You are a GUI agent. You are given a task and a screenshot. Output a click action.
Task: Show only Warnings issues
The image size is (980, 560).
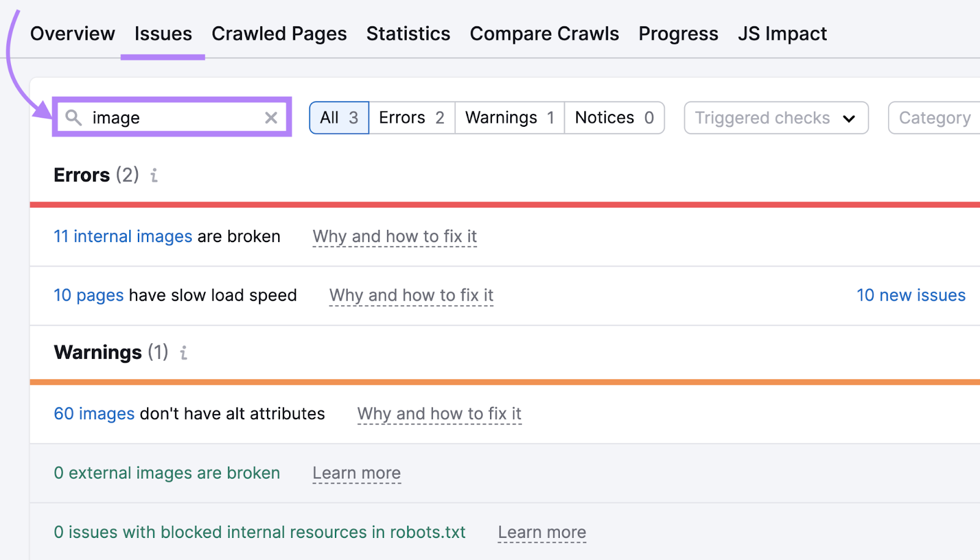point(509,117)
